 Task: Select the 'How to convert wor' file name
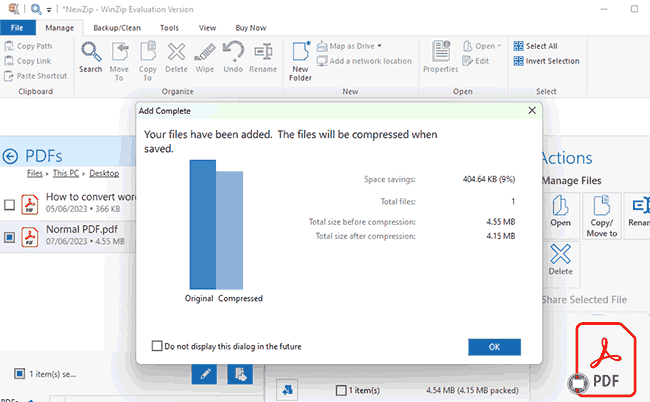tap(90, 197)
